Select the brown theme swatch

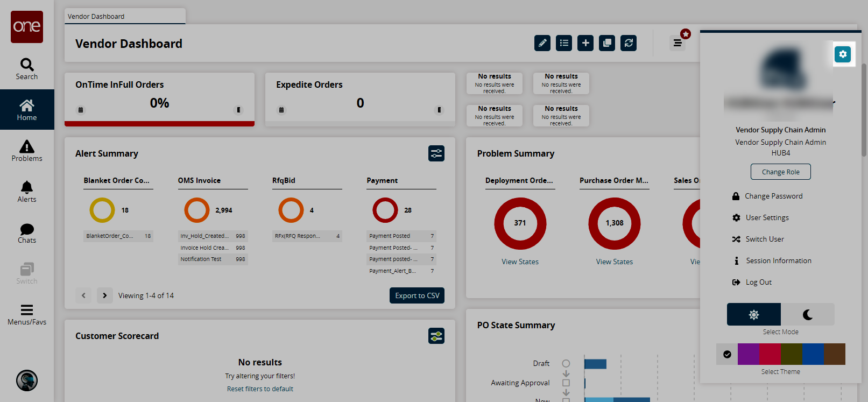point(835,354)
